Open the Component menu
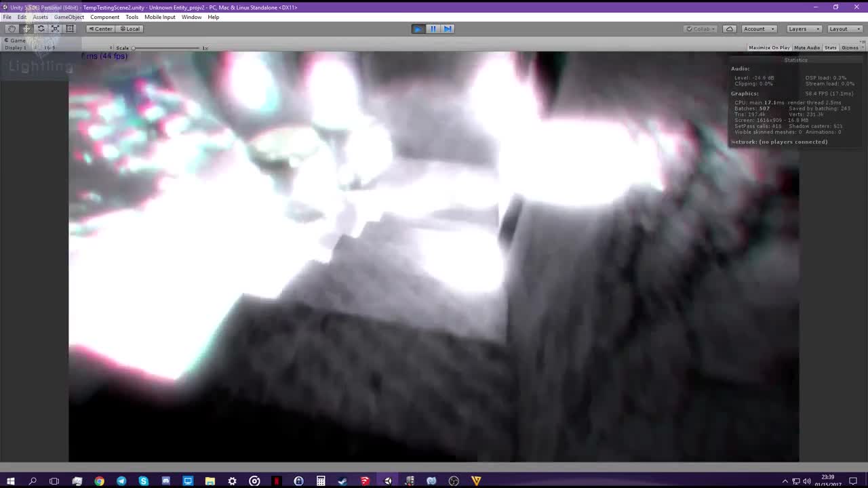Image resolution: width=868 pixels, height=488 pixels. click(104, 17)
